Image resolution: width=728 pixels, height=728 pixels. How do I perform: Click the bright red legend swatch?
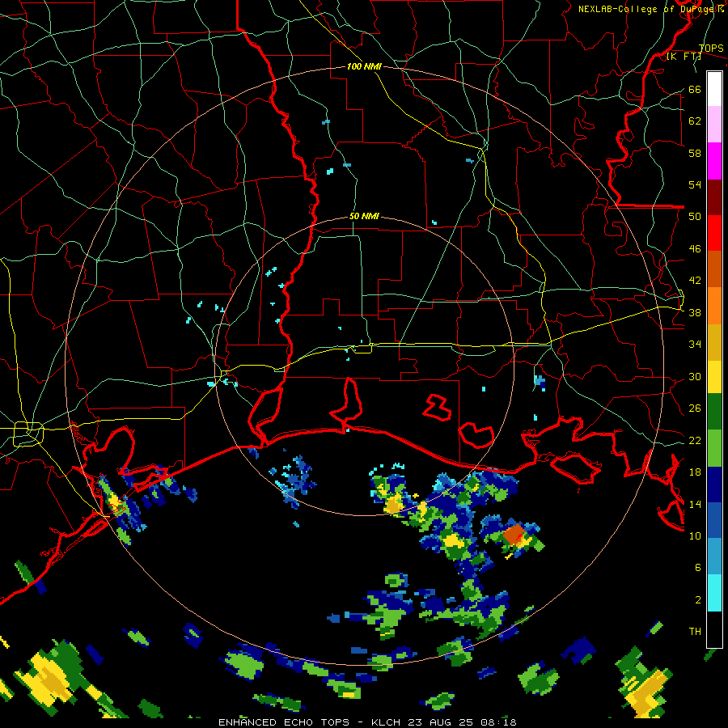(714, 233)
